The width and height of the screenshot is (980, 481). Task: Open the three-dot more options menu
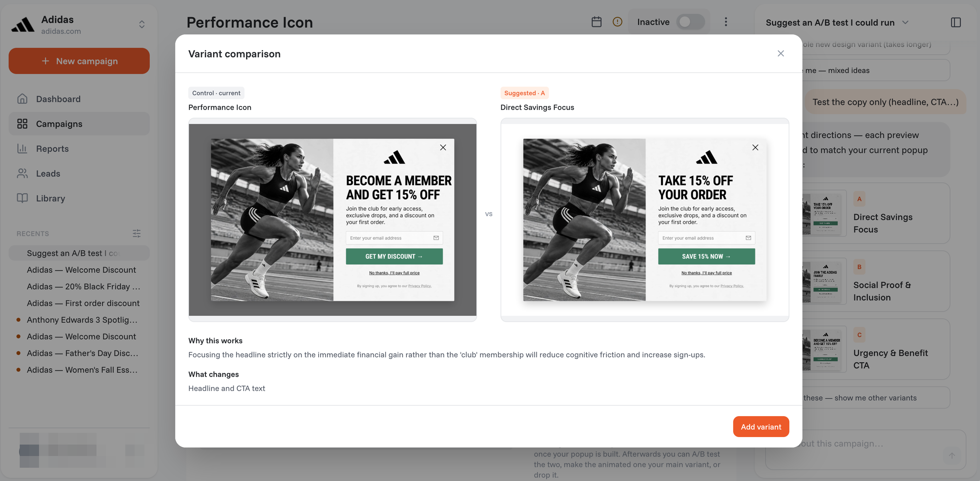(726, 22)
